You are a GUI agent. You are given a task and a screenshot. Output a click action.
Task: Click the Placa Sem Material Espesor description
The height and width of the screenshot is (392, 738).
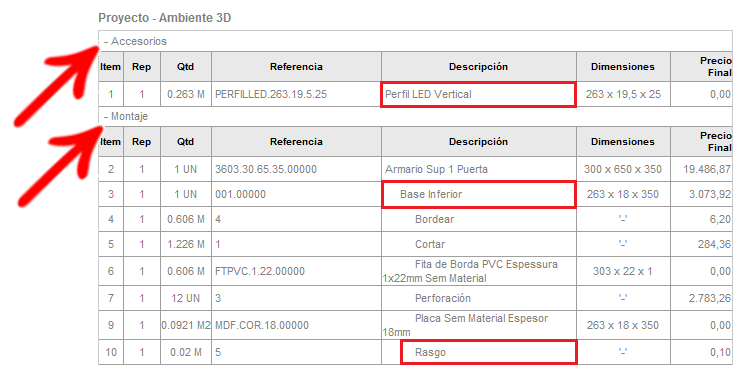click(x=466, y=325)
